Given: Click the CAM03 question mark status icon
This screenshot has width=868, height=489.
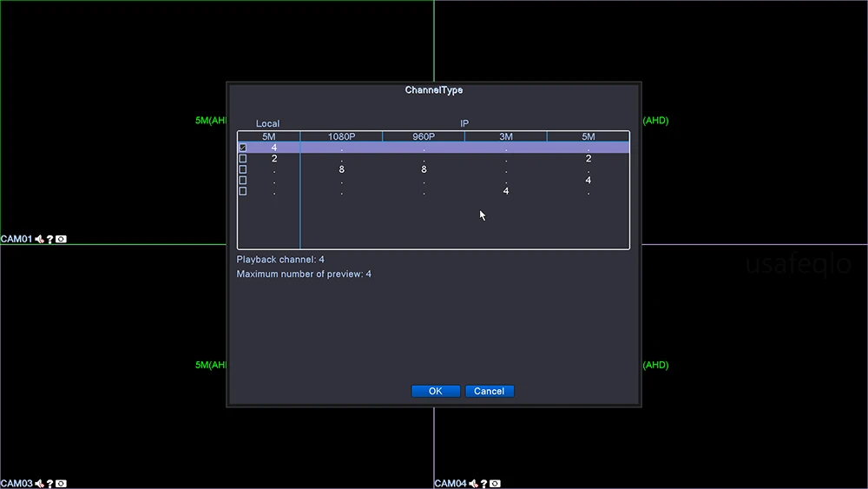Looking at the screenshot, I should pyautogui.click(x=49, y=484).
